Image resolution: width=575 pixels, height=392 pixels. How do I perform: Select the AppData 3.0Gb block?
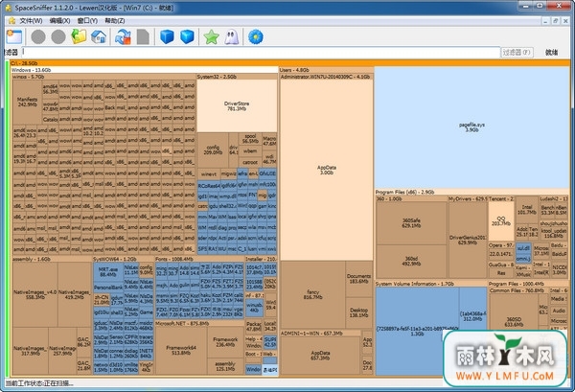pos(327,170)
